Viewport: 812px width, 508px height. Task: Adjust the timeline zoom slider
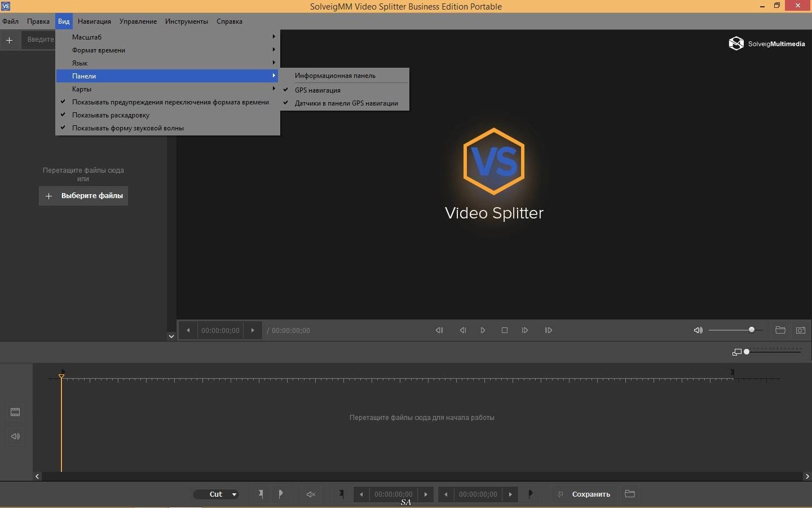773,352
